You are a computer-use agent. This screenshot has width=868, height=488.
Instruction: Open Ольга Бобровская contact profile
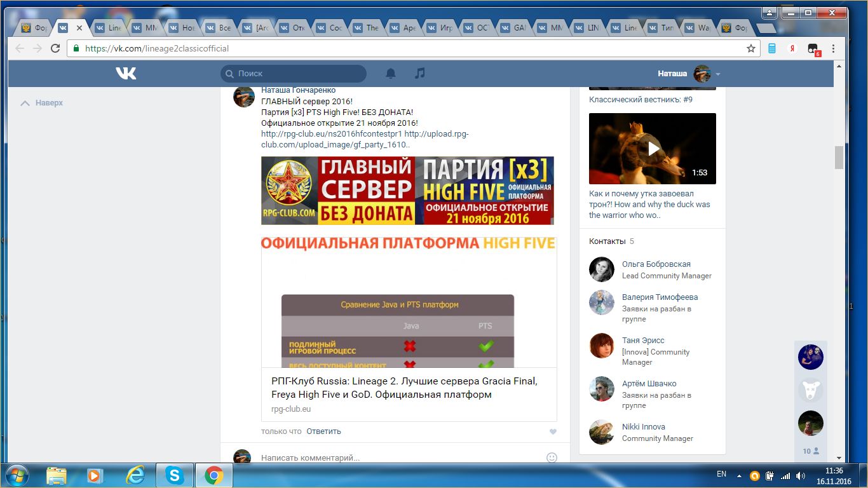pos(656,264)
